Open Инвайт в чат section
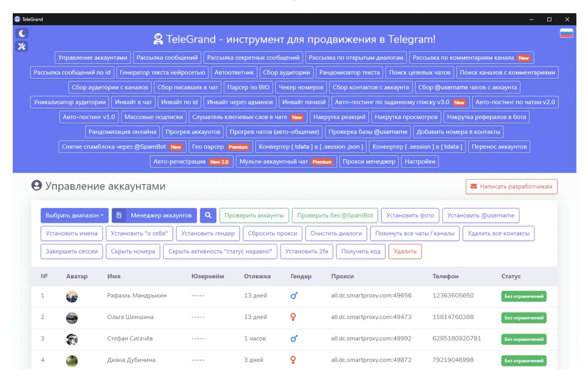Image resolution: width=588 pixels, height=382 pixels. pyautogui.click(x=133, y=102)
